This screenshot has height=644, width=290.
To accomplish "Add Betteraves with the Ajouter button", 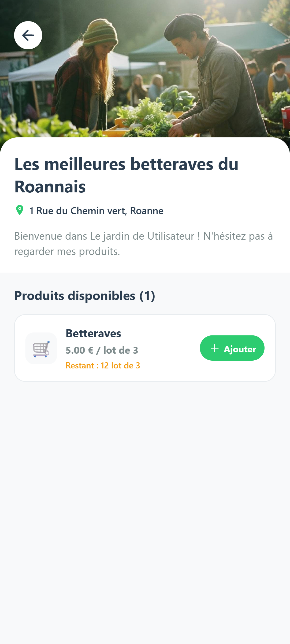I will [x=232, y=348].
